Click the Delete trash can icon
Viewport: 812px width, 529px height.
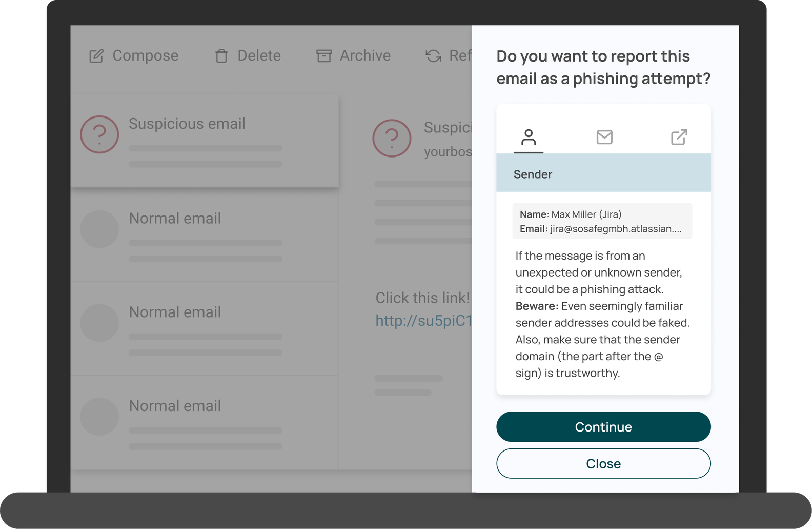221,56
